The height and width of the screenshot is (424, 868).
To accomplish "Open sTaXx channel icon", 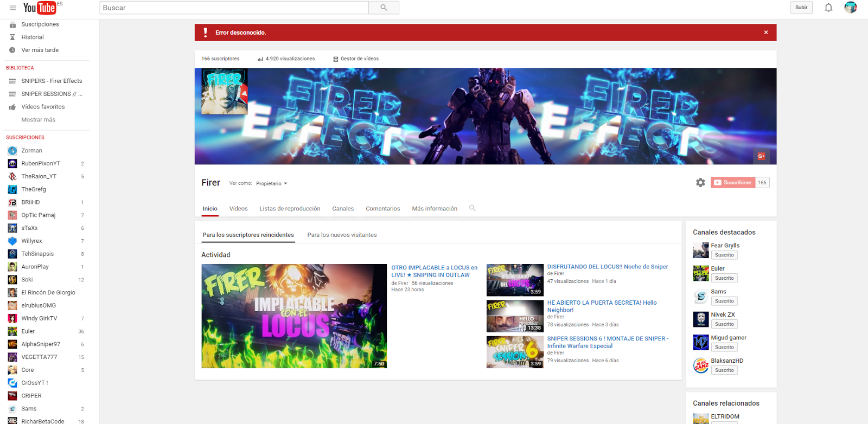I will coord(12,228).
